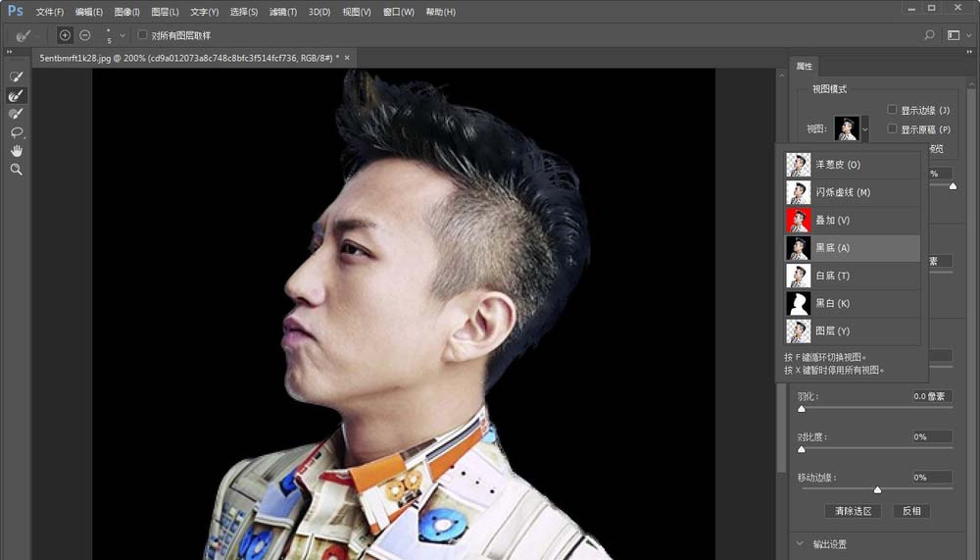
Task: Enable 对所有图层取样 checkbox
Action: [143, 35]
